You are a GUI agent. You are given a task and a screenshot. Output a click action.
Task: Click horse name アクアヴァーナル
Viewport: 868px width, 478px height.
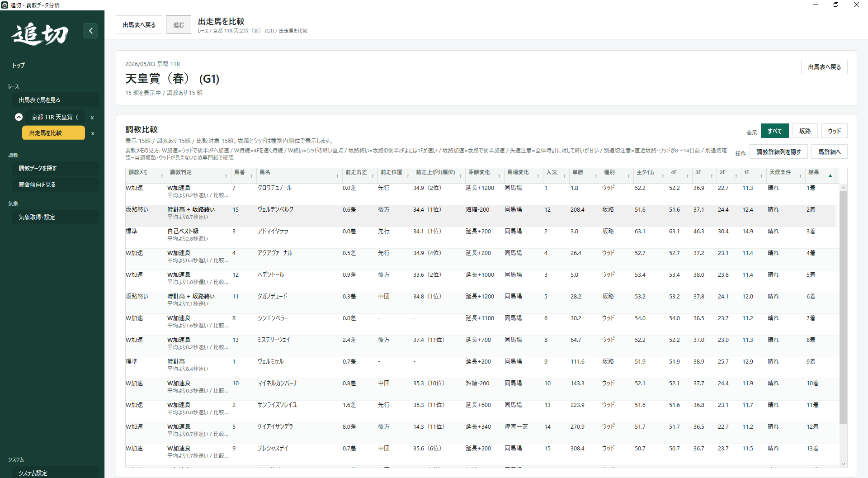pos(275,253)
